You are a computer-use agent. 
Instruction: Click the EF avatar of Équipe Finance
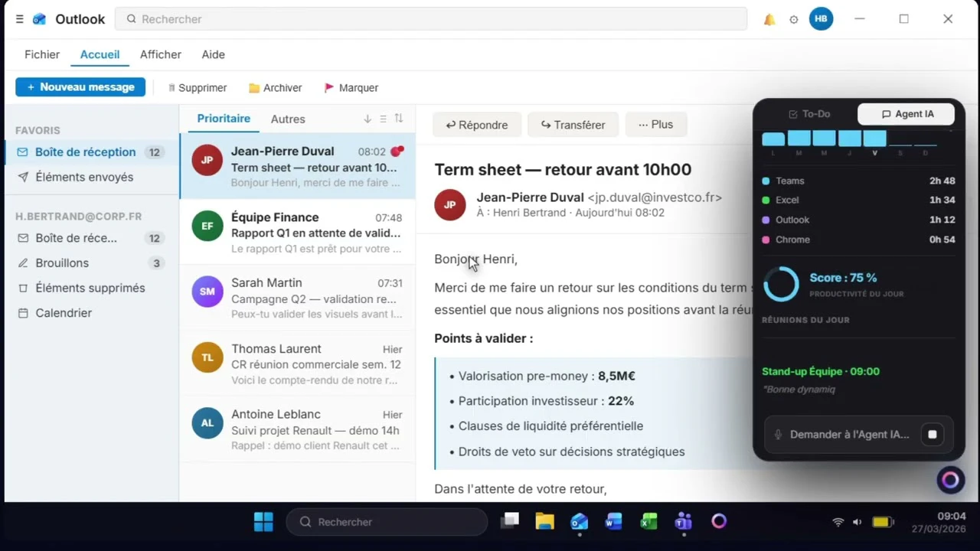(x=207, y=227)
